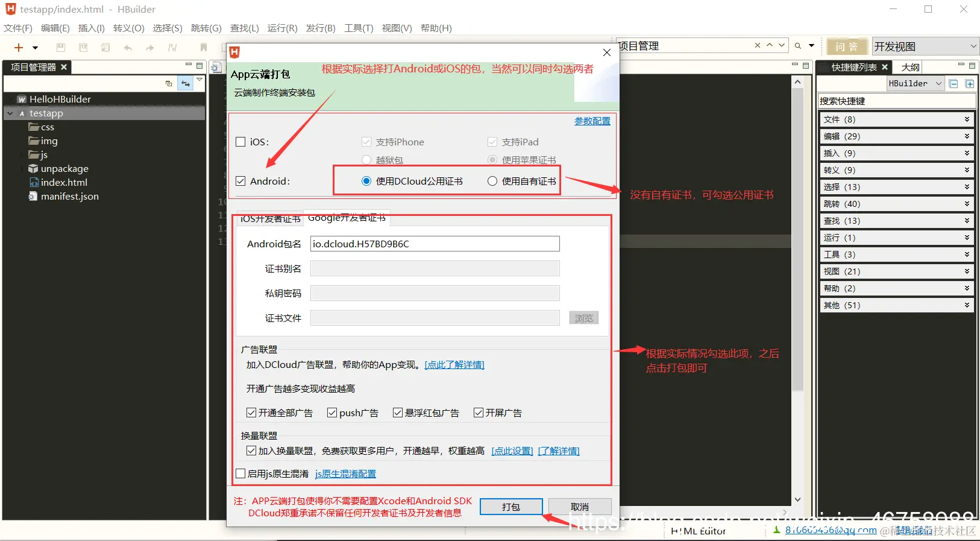Open the css folder
The height and width of the screenshot is (541, 980).
[x=42, y=127]
